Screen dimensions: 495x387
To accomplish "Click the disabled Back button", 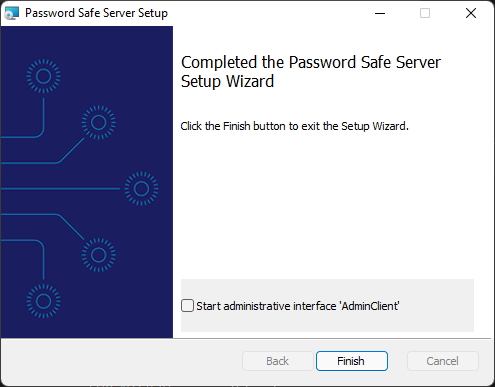I will coord(278,361).
